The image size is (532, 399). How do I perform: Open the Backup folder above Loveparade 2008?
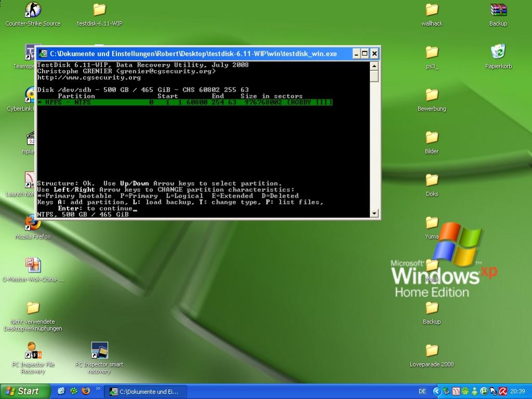tap(432, 313)
